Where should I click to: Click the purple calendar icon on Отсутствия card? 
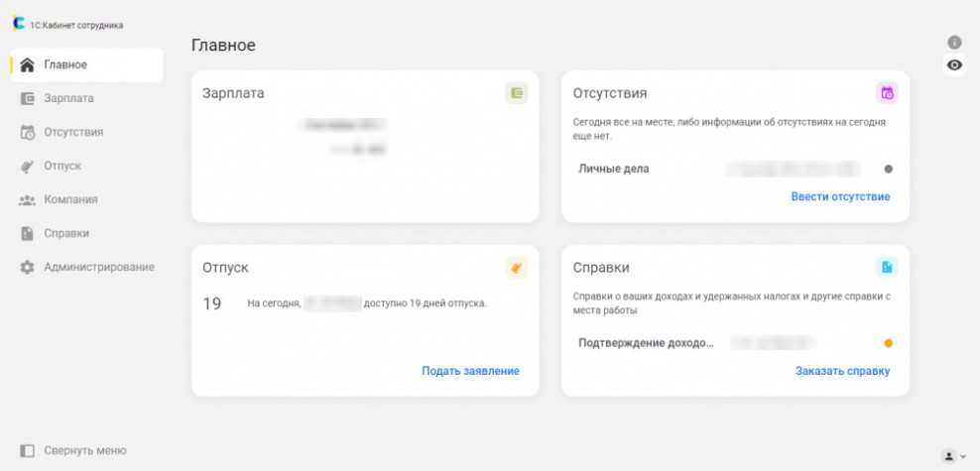point(887,93)
